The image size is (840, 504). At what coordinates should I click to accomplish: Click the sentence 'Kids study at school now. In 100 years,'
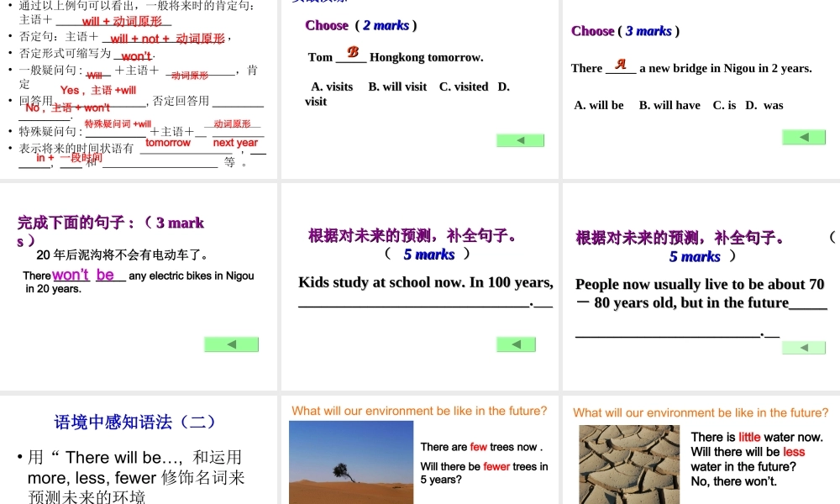[x=426, y=282]
